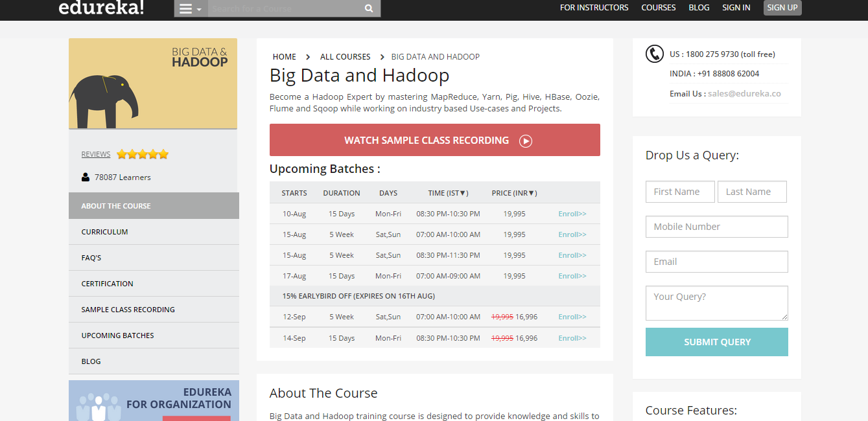The image size is (868, 421).
Task: Click the US toll free number text
Action: 722,54
